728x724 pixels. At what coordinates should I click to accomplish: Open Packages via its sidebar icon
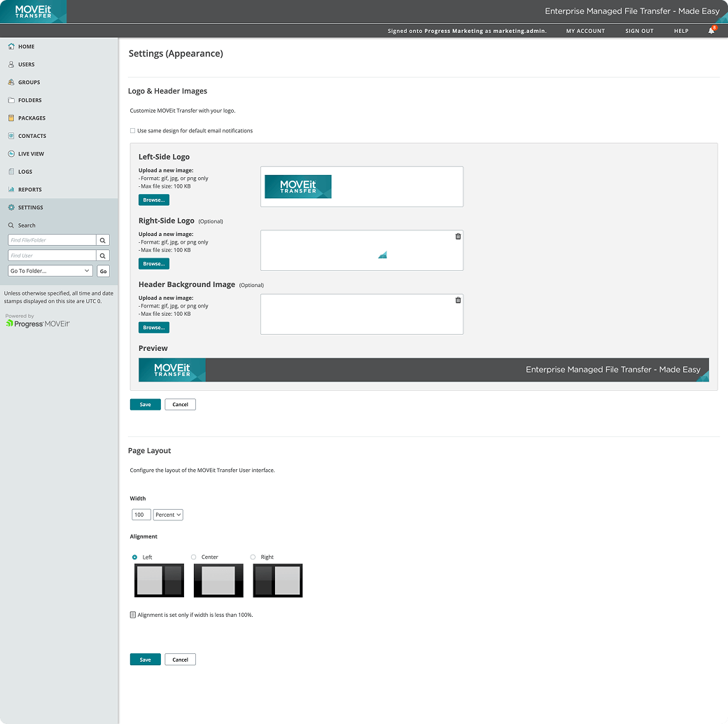[x=11, y=118]
